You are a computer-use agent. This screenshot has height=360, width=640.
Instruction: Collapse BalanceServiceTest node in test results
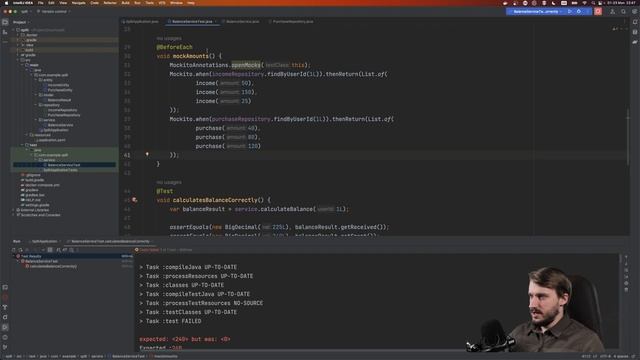(18, 261)
